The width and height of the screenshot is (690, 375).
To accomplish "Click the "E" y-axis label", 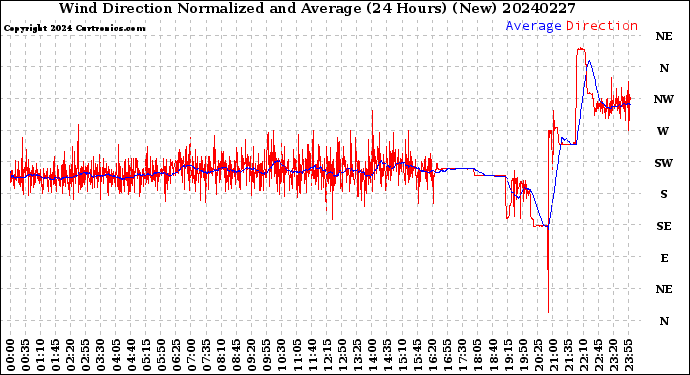I will 664,258.
